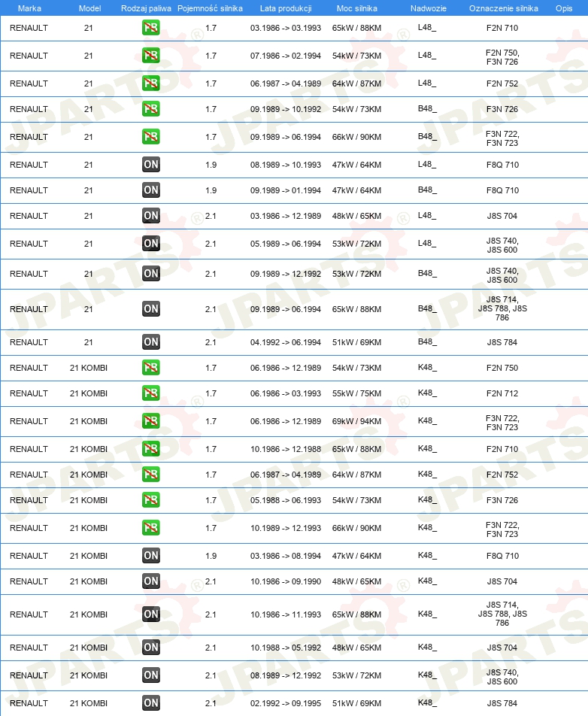Click the Opis column header
The image size is (588, 716).
coord(564,8)
